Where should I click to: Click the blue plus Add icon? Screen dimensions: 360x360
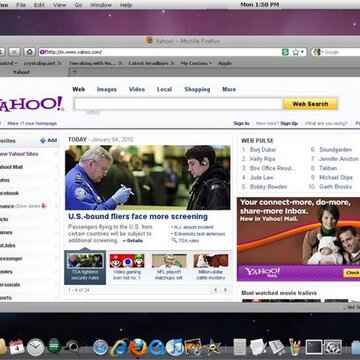(x=43, y=140)
